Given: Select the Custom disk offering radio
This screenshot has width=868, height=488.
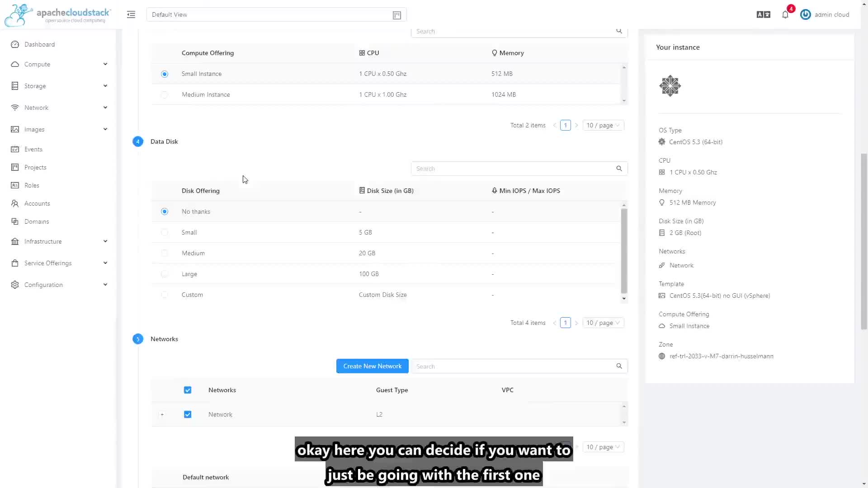Looking at the screenshot, I should (165, 295).
